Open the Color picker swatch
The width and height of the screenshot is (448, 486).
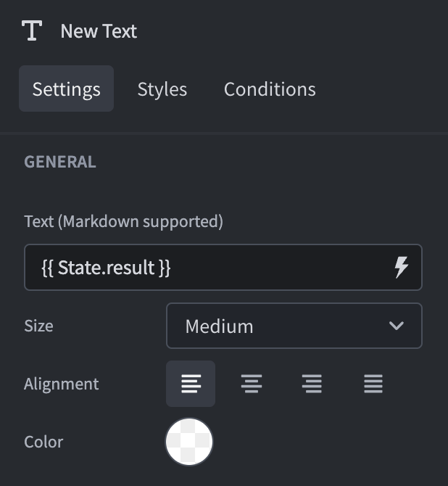point(189,442)
